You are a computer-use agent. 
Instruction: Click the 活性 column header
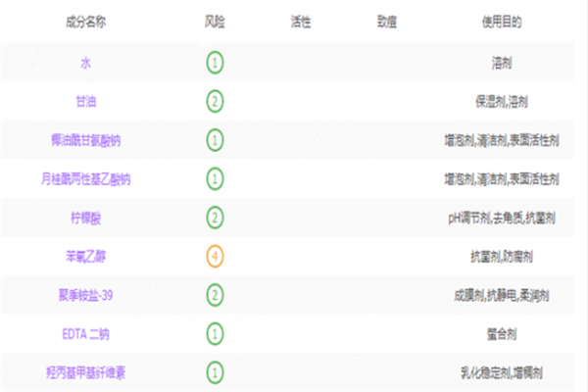tap(301, 22)
